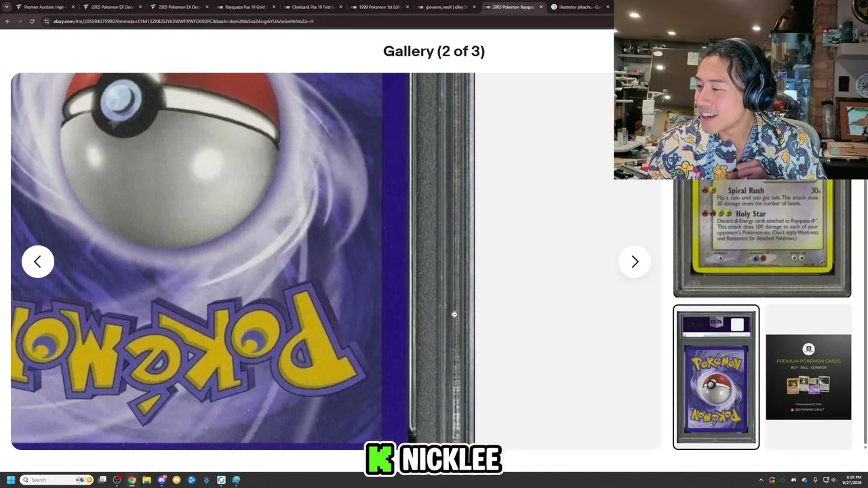Select the Premium Pokemon Cards thumbnail
The image size is (868, 488).
coord(808,377)
